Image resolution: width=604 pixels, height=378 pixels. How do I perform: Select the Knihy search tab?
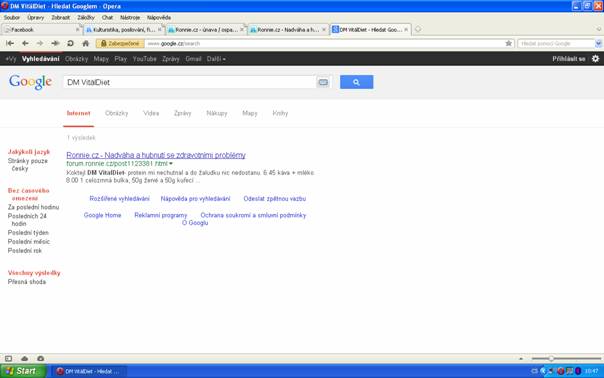280,113
